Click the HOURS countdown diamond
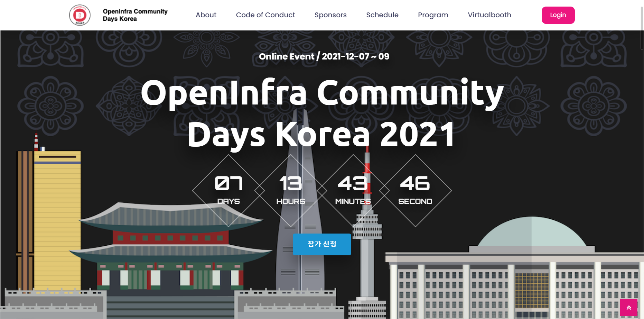The height and width of the screenshot is (319, 644). (291, 191)
